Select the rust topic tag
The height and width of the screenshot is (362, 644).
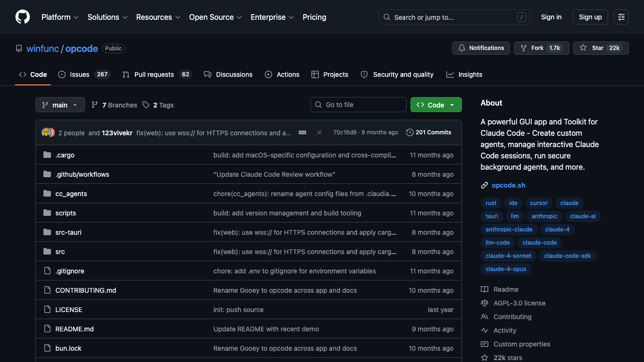tap(491, 203)
